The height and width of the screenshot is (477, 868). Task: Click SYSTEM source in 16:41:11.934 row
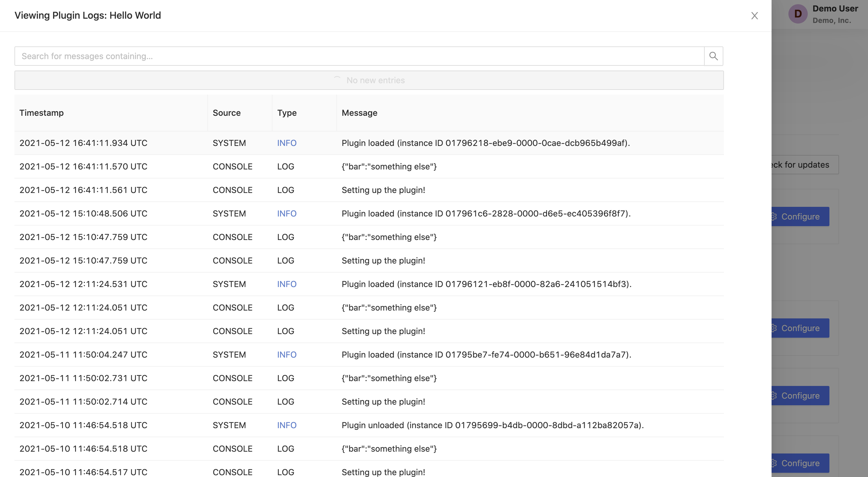point(229,143)
